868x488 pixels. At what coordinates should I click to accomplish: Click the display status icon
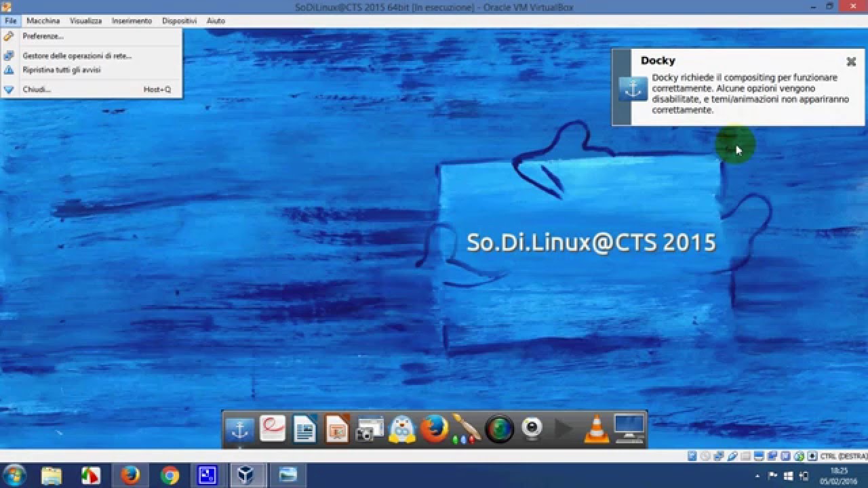[x=759, y=456]
